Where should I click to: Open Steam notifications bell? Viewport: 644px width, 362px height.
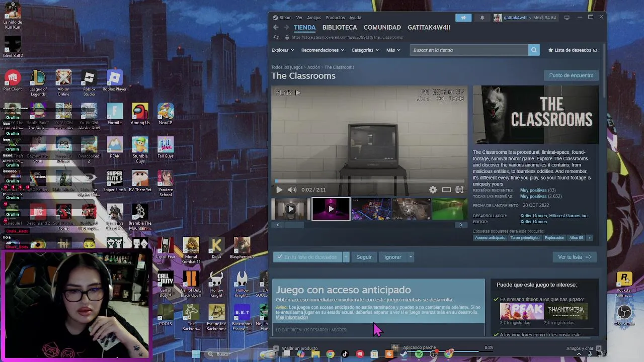pos(482,18)
